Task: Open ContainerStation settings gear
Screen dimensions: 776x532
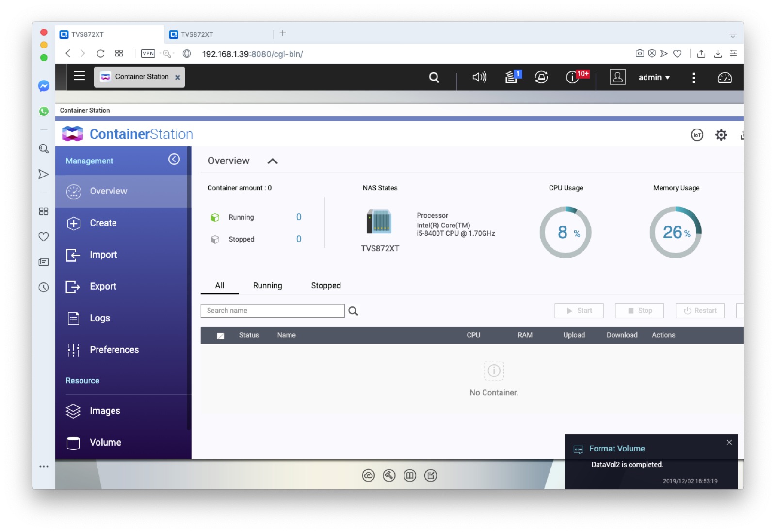Action: pyautogui.click(x=721, y=135)
